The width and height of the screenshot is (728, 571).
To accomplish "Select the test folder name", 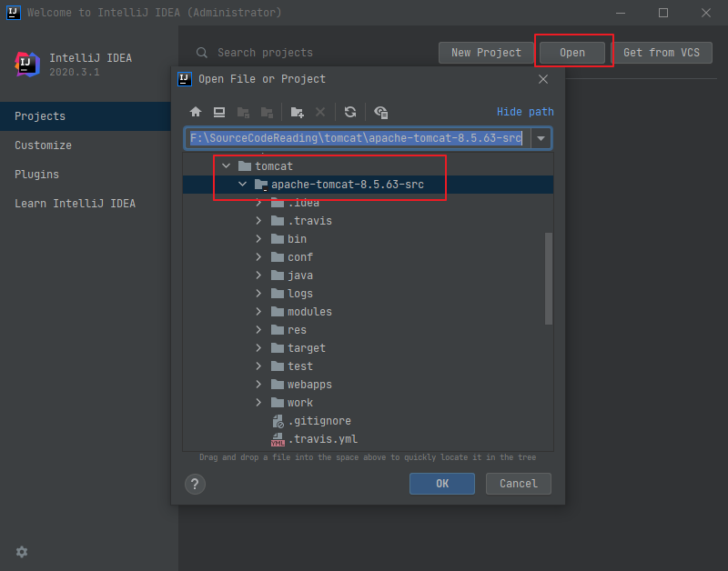I will tap(300, 366).
